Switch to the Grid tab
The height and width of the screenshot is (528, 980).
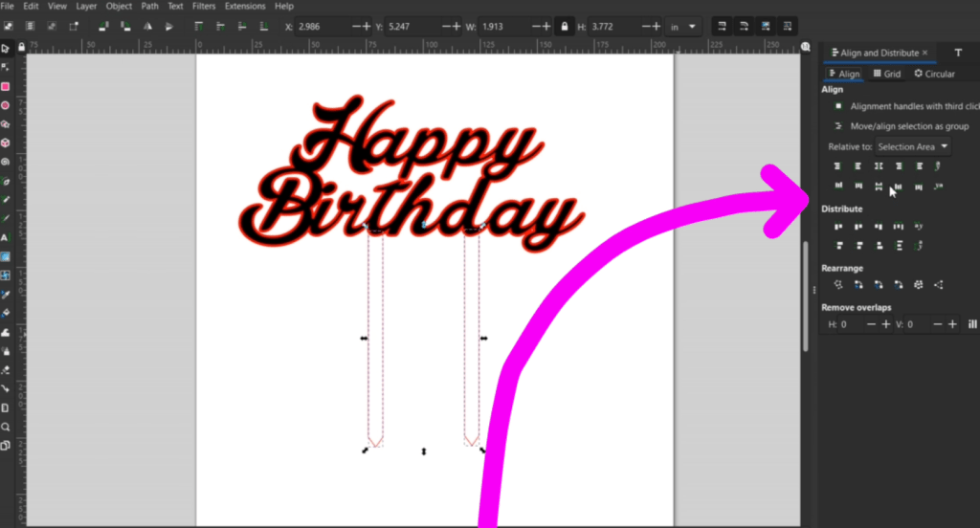click(x=886, y=74)
